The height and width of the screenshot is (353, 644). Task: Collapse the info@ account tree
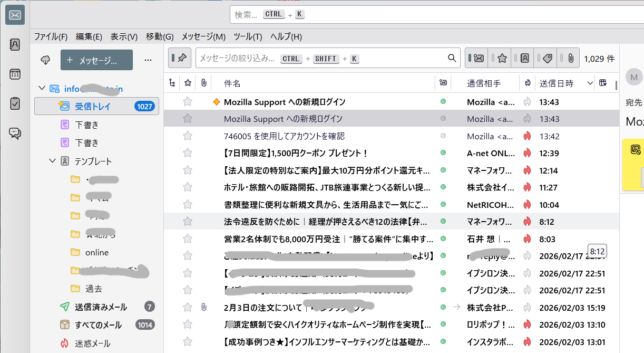42,89
